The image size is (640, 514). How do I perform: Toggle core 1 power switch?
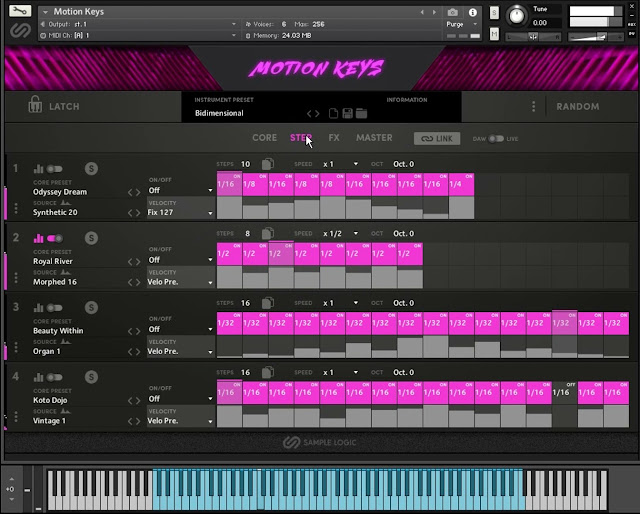click(55, 169)
